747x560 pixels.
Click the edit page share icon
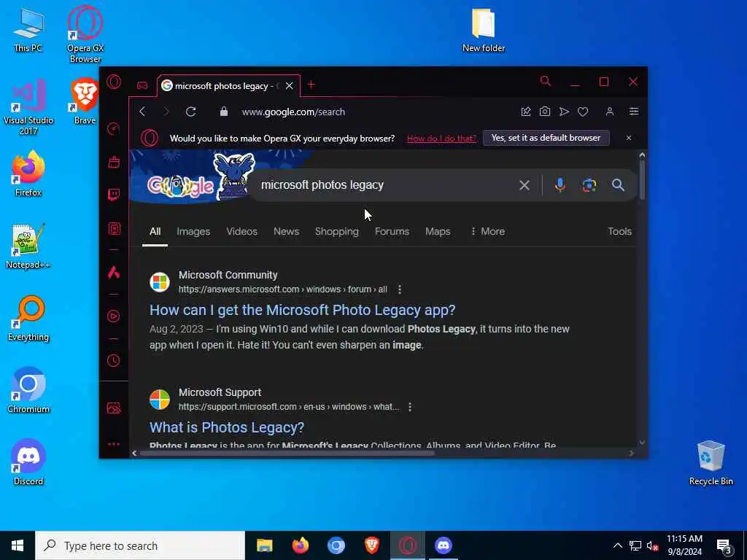click(525, 112)
